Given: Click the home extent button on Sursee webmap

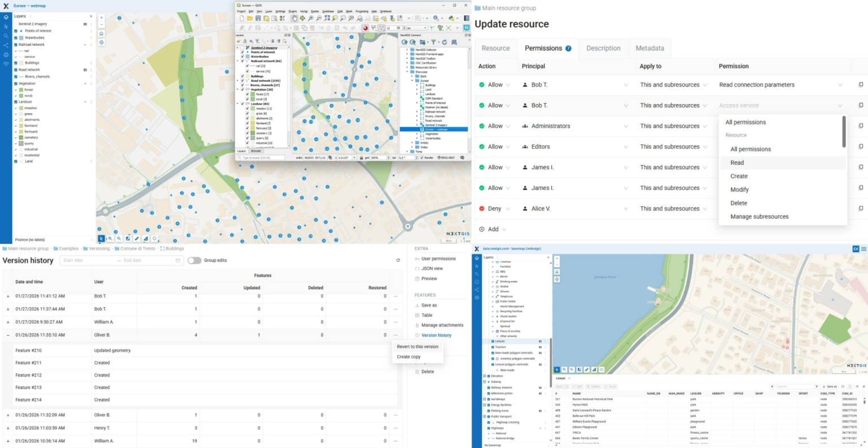Looking at the screenshot, I should coord(101,34).
